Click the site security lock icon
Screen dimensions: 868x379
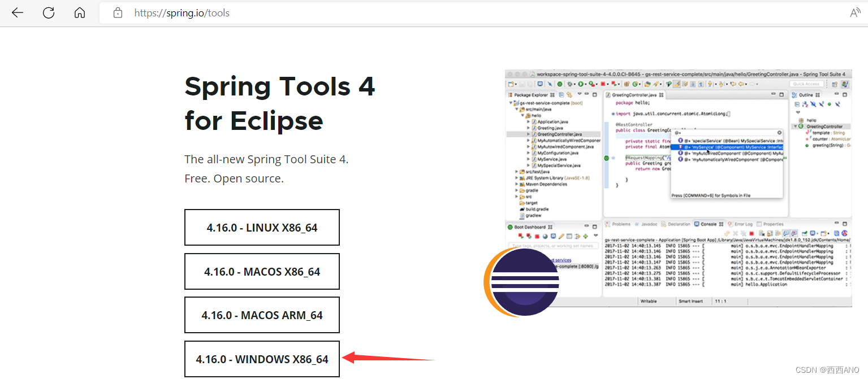[117, 12]
